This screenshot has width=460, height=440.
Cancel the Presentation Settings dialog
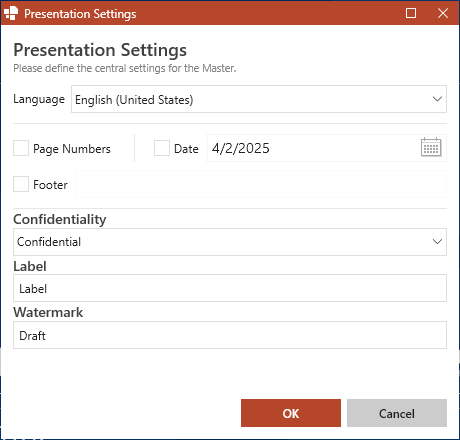(397, 413)
